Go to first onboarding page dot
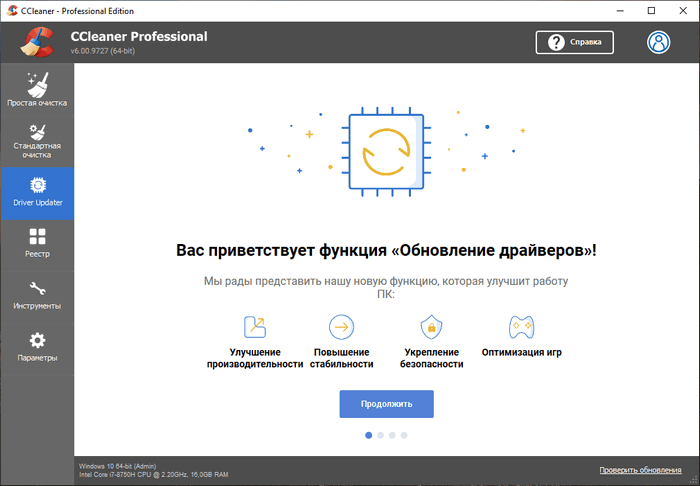Viewport: 700px width, 486px height. (368, 435)
